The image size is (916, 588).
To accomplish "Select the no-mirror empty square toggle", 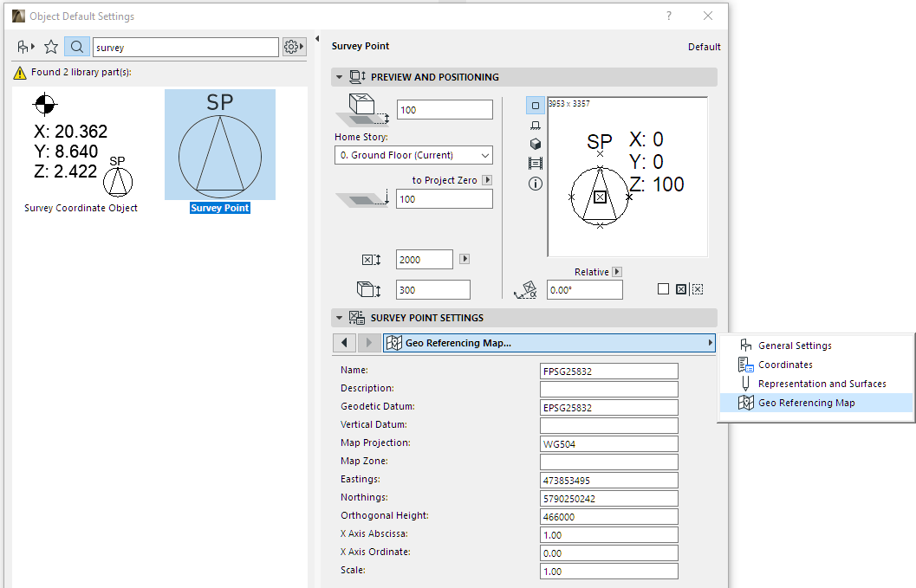I will 663,289.
